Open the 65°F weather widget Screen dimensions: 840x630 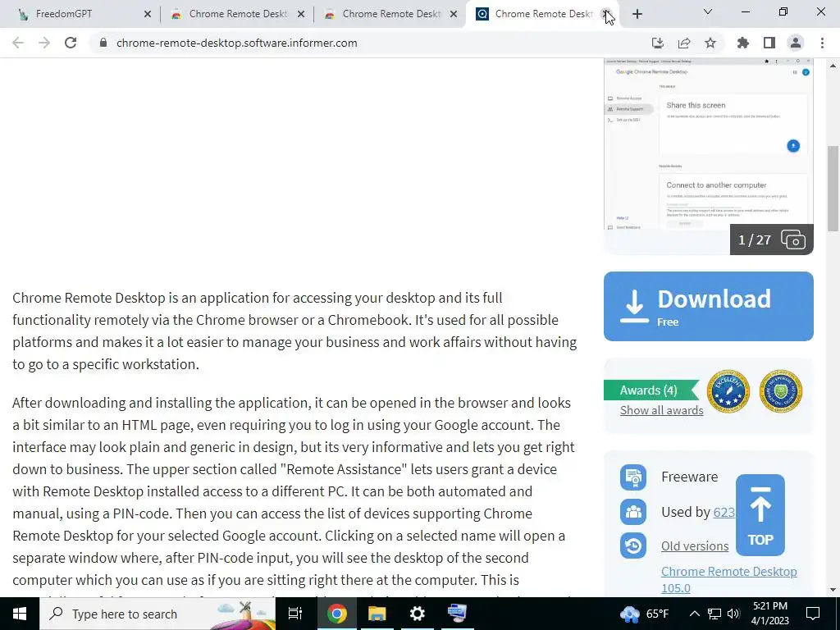tap(645, 614)
